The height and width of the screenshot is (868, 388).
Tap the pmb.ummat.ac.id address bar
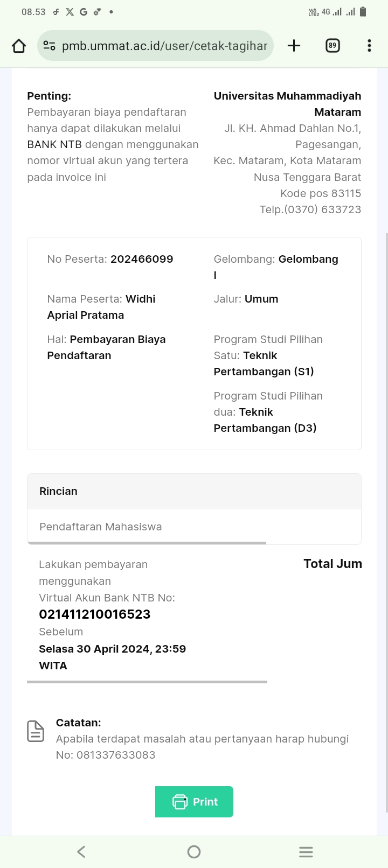click(164, 46)
